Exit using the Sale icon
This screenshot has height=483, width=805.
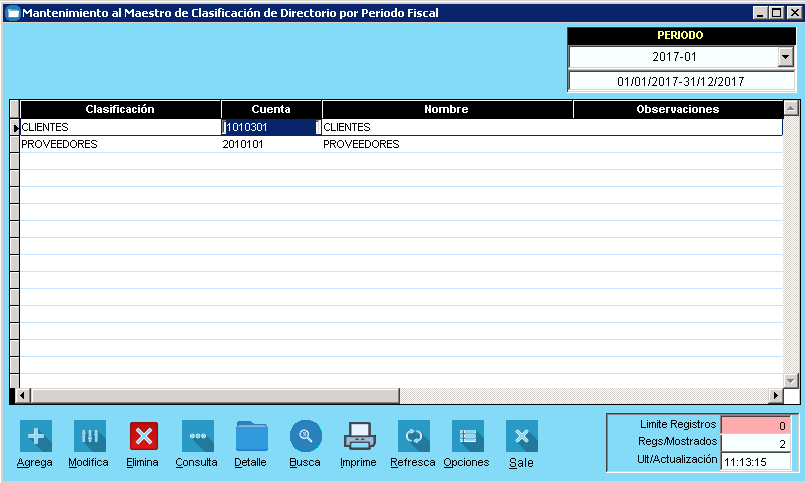click(x=521, y=436)
